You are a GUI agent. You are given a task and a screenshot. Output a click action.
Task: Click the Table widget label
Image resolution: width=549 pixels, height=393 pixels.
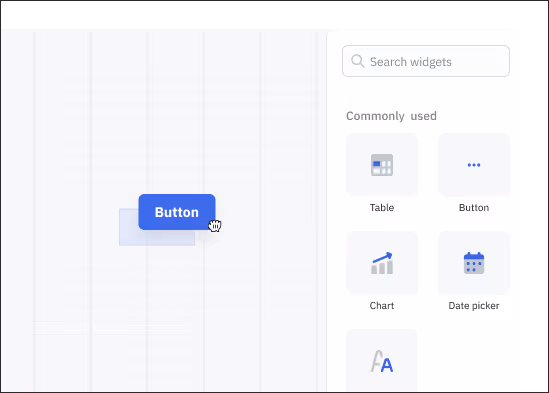[x=382, y=208]
